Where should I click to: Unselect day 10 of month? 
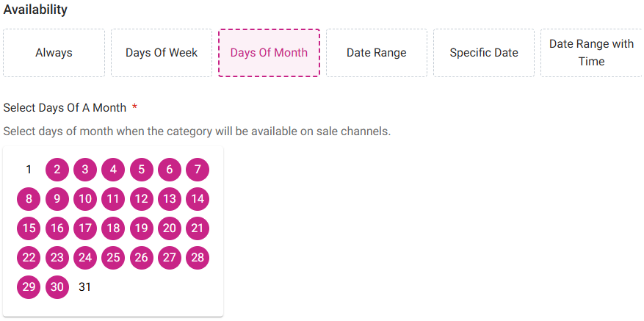(x=85, y=199)
